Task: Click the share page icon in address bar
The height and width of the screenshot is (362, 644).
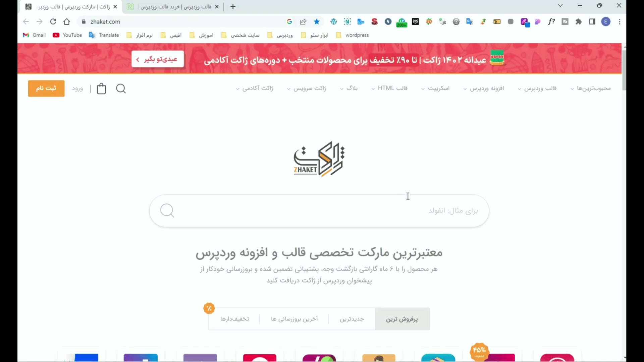Action: coord(303,22)
